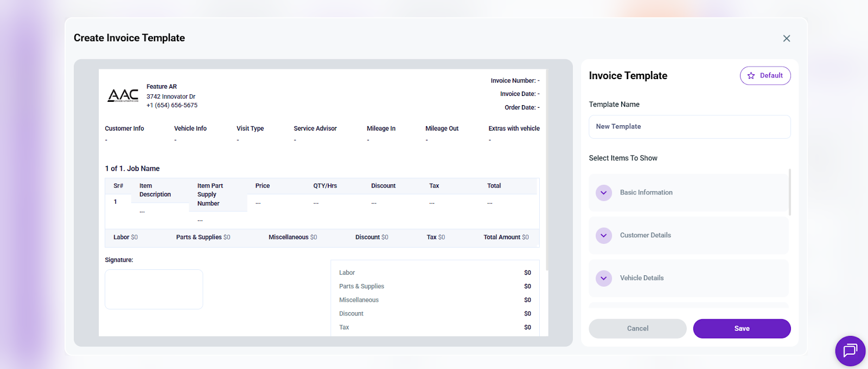Click the Invoice Number label
This screenshot has width=868, height=369.
pos(513,81)
